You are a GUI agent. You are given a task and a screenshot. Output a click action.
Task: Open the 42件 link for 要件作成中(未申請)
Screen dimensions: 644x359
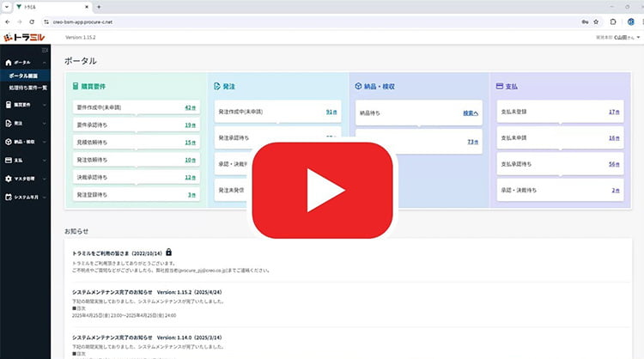point(190,107)
